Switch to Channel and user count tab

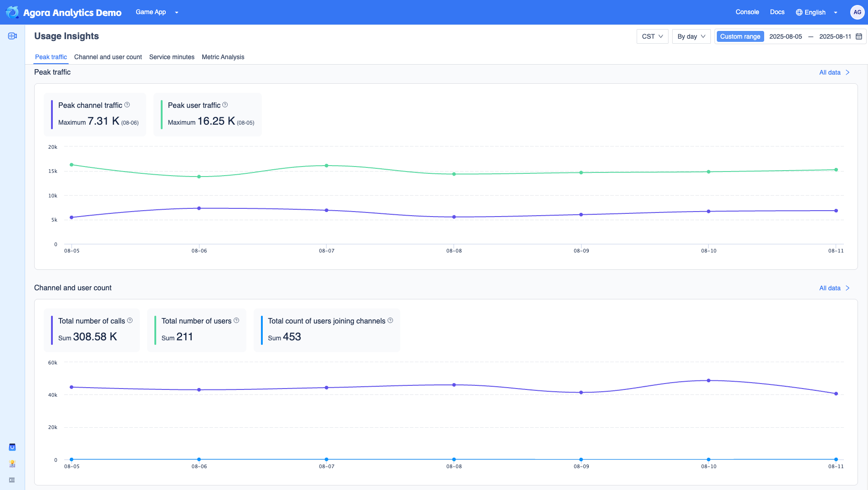[x=108, y=57]
